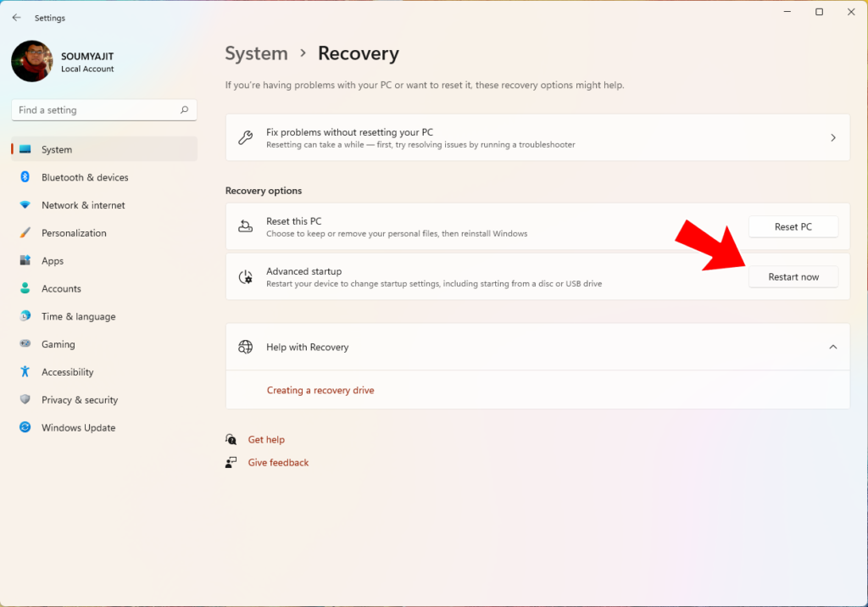The width and height of the screenshot is (868, 607).
Task: Open Gaming settings
Action: click(104, 344)
